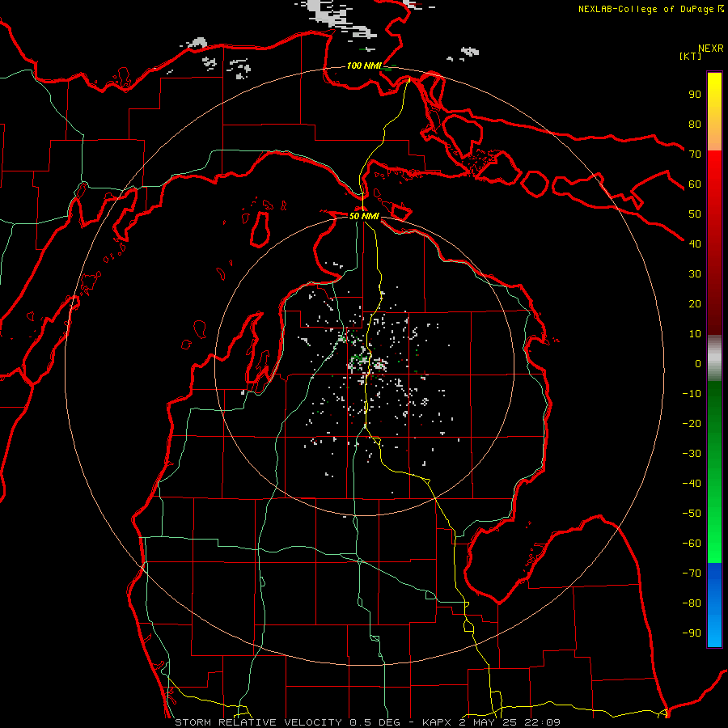Click the -40 value on velocity scale
The width and height of the screenshot is (728, 728).
[x=692, y=484]
